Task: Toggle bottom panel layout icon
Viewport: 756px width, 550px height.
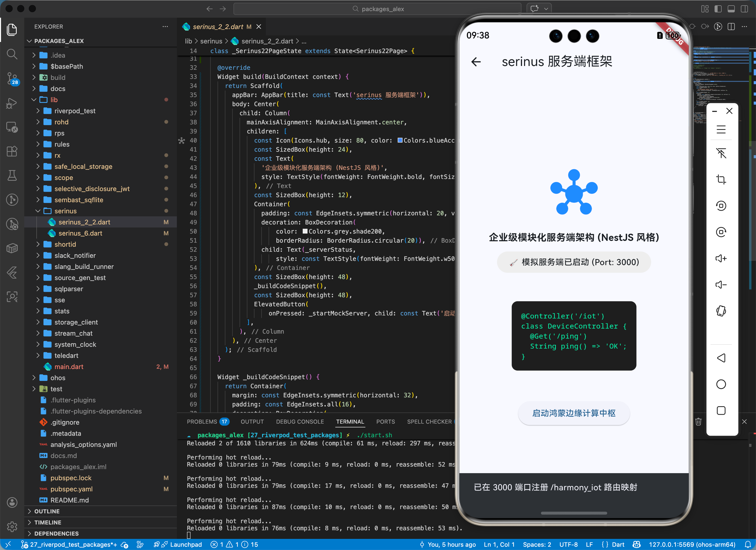Action: coord(731,9)
